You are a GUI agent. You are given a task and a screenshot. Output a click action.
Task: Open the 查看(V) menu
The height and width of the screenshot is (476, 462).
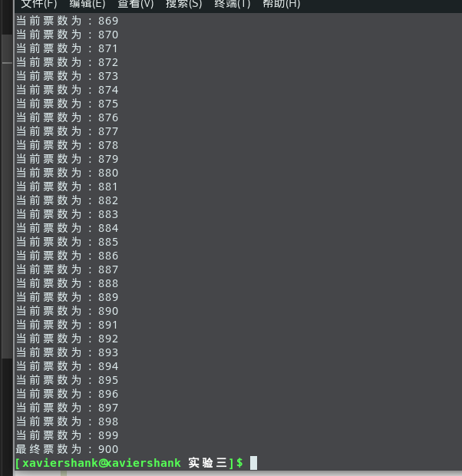click(x=135, y=5)
